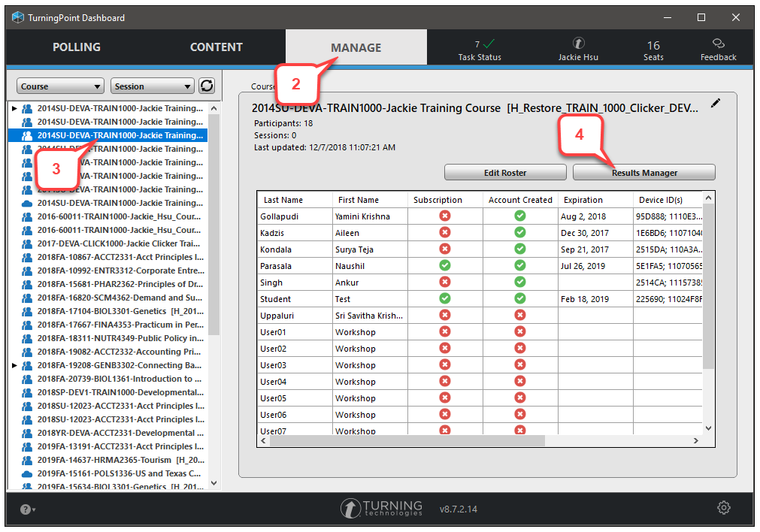
Task: Switch to the CONTENT tab
Action: click(216, 47)
